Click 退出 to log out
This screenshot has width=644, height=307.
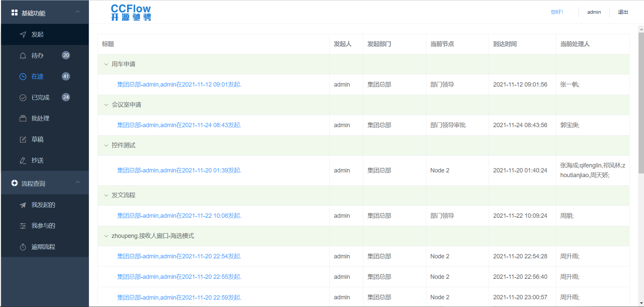(x=623, y=12)
